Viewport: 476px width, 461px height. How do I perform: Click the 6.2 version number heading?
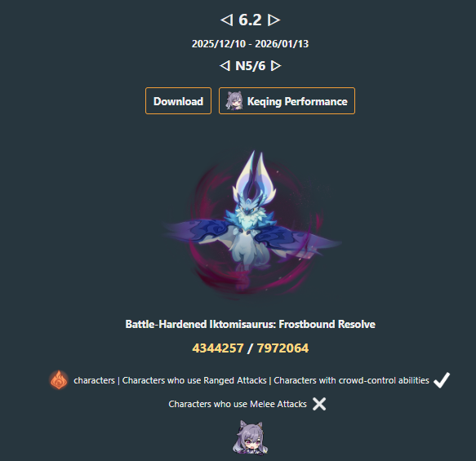(x=250, y=20)
